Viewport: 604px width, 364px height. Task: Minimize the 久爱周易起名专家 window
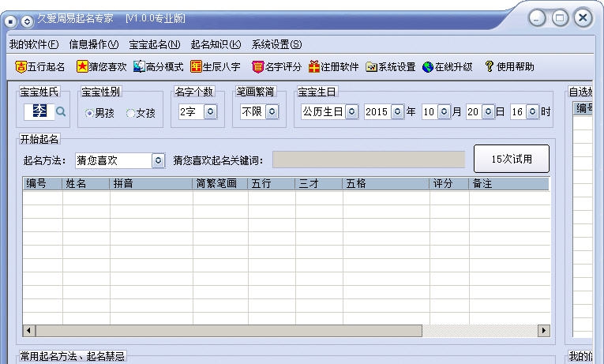point(537,18)
